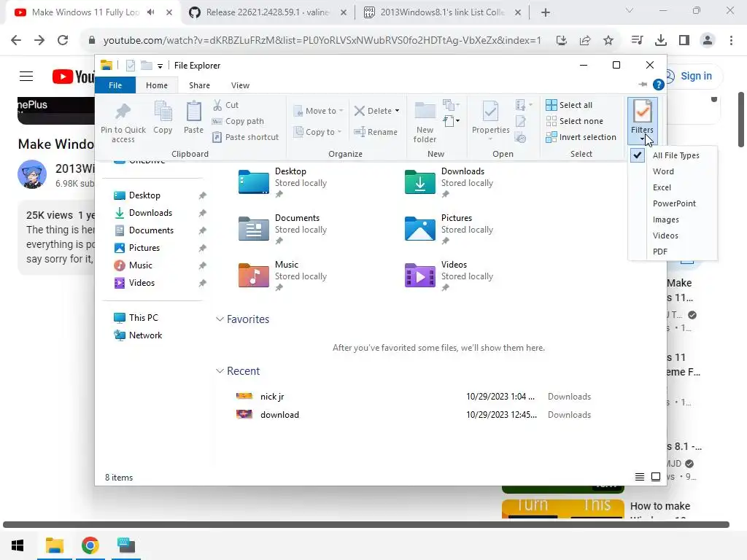
Task: Click the Rename command
Action: coord(376,132)
